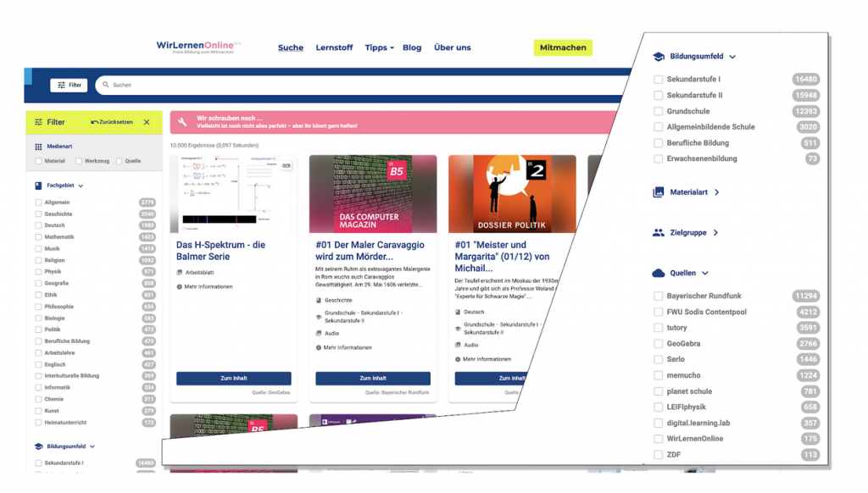Enable the Mathematik subject checkbox
The height and width of the screenshot is (493, 868).
point(38,237)
